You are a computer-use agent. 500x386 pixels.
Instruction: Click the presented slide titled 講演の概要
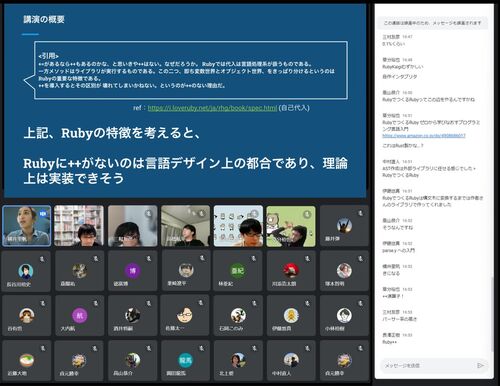point(185,101)
